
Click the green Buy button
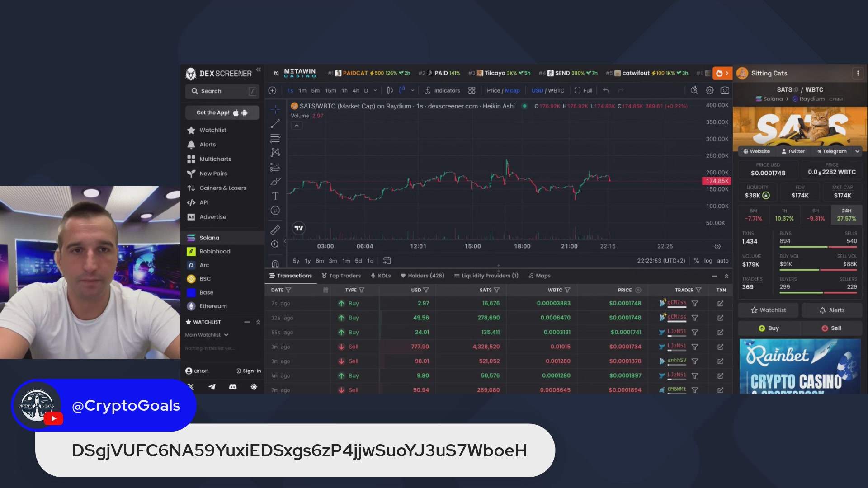(x=769, y=328)
